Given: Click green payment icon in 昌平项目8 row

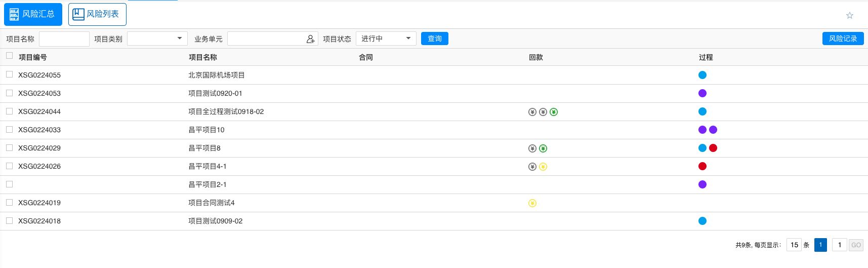Looking at the screenshot, I should tap(543, 148).
